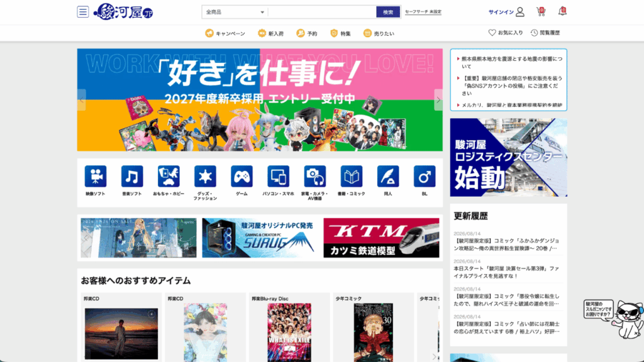The width and height of the screenshot is (644, 362).
Task: Open the メルカリ partnership notice
Action: (512, 105)
